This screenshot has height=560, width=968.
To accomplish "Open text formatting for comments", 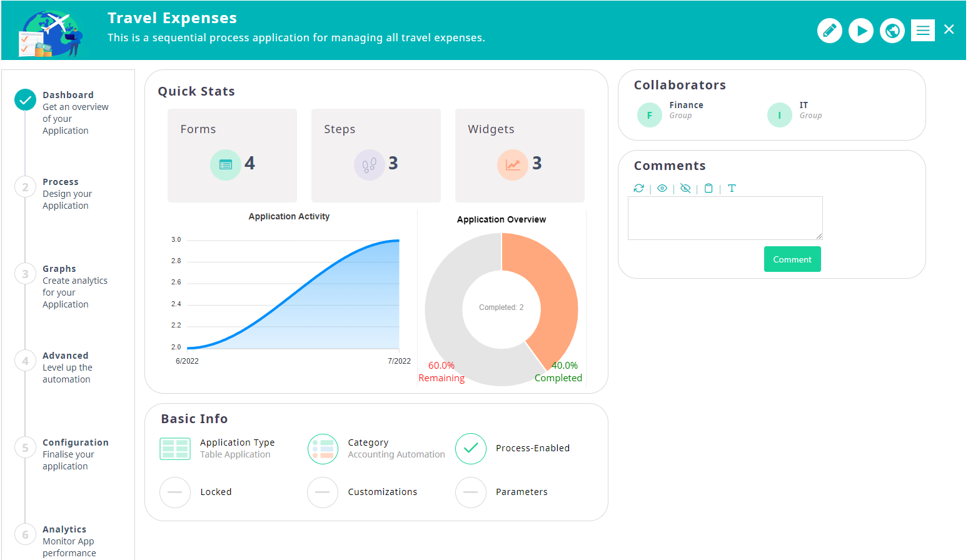I will tap(732, 188).
